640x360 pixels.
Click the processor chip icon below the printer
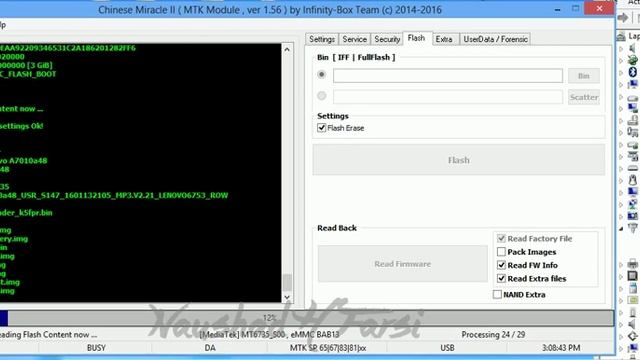633,276
